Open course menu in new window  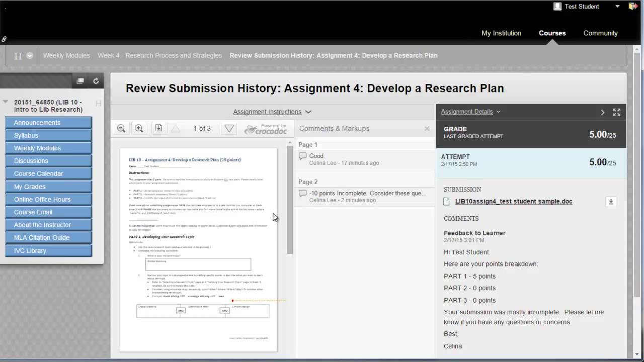point(80,80)
